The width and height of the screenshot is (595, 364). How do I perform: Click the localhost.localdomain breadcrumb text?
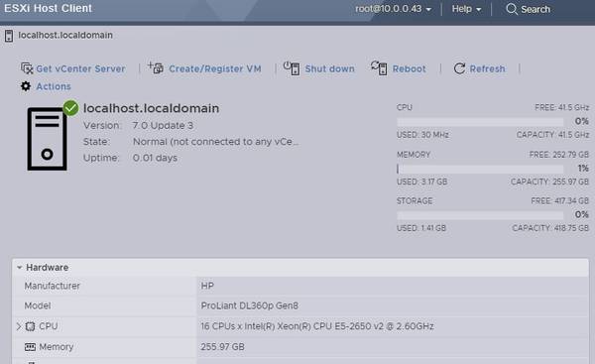(x=65, y=36)
